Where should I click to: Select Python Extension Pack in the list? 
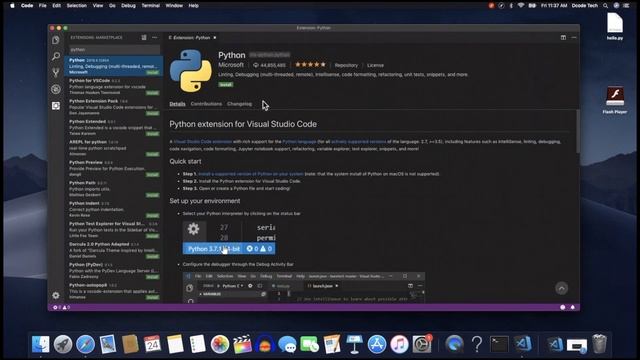114,107
